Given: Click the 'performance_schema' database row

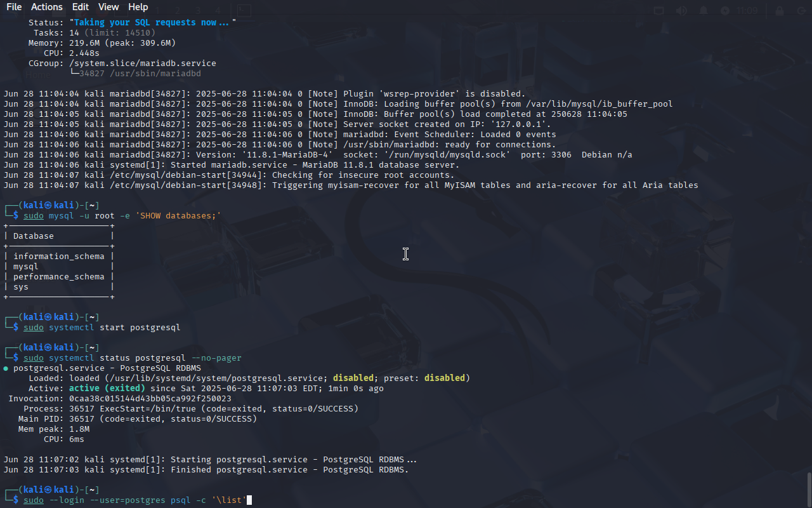Looking at the screenshot, I should 58,277.
